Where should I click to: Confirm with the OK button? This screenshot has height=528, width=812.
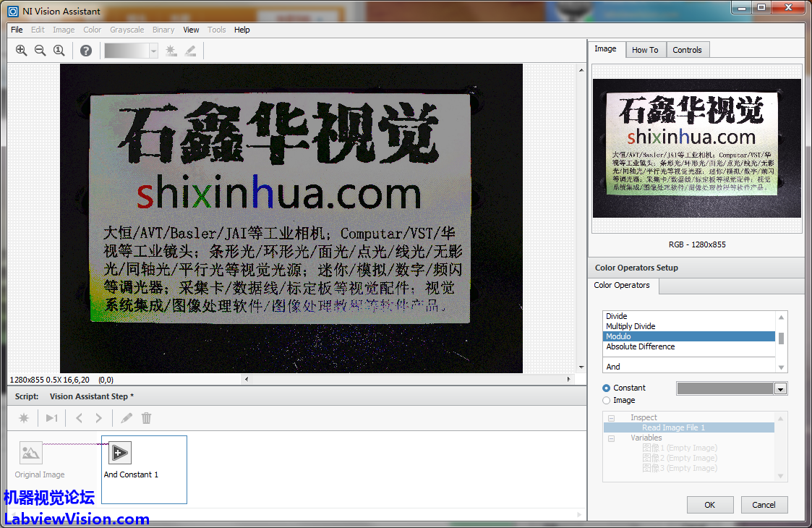pos(710,505)
